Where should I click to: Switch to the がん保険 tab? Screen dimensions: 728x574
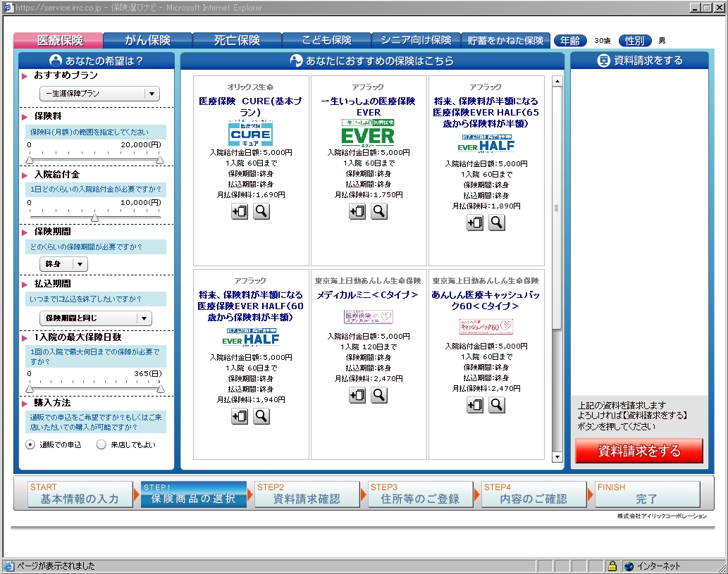(x=148, y=40)
